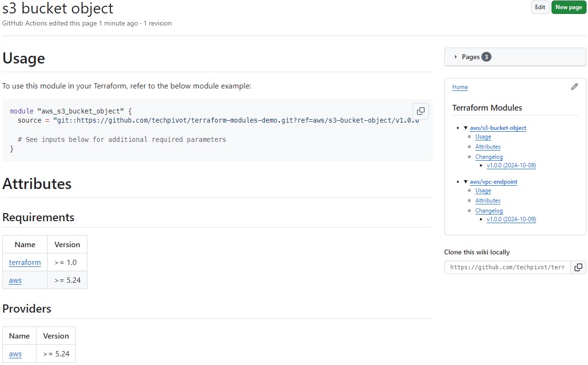The height and width of the screenshot is (365, 588).
Task: Open aws/vpc-endpoint module link
Action: click(493, 182)
